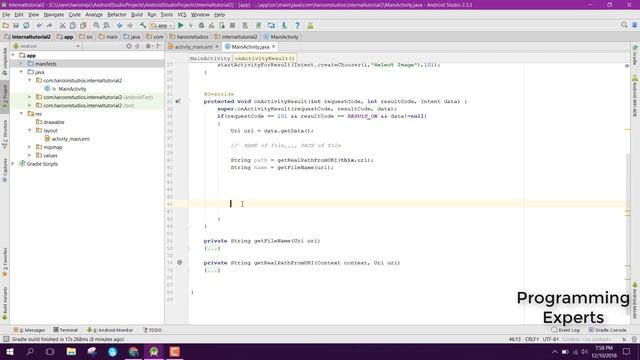Open the Event Log
The width and height of the screenshot is (640, 360).
coord(565,330)
